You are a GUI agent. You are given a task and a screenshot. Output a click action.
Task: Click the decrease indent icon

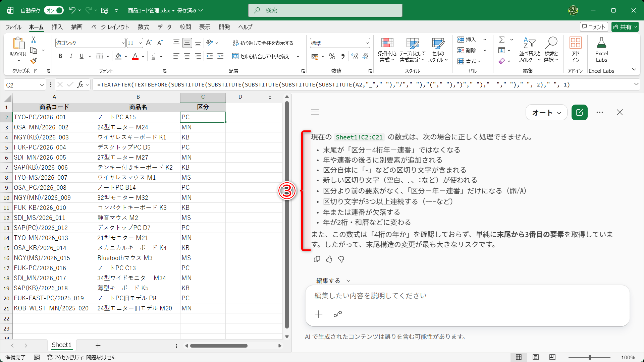(210, 56)
